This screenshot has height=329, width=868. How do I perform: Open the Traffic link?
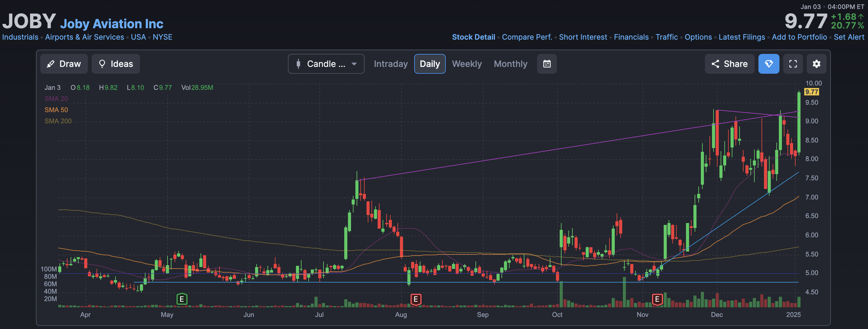[x=666, y=37]
